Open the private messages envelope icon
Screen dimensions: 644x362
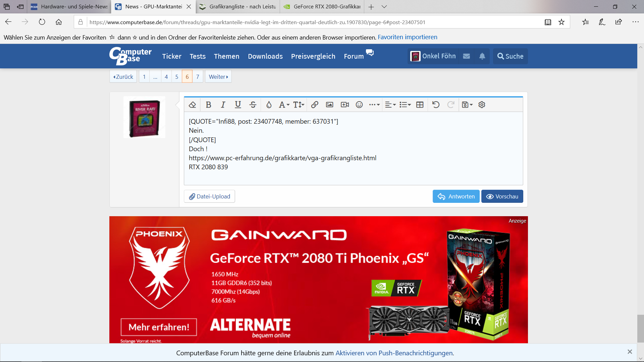467,56
